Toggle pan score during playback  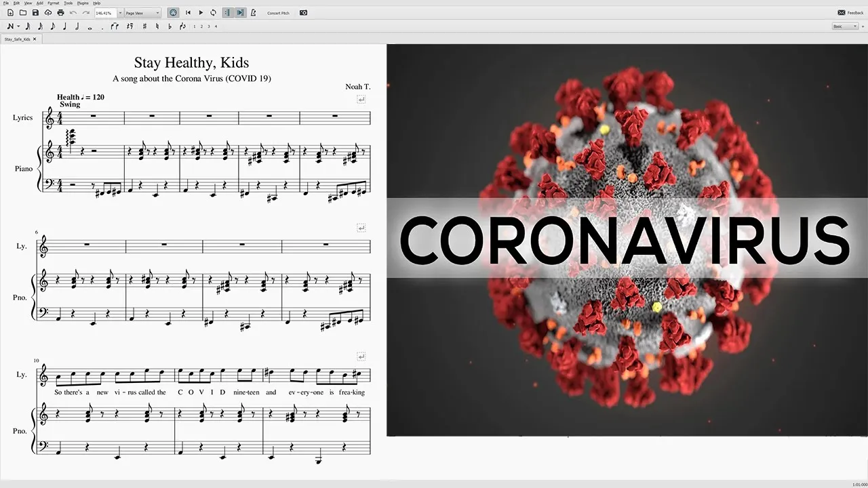click(240, 13)
